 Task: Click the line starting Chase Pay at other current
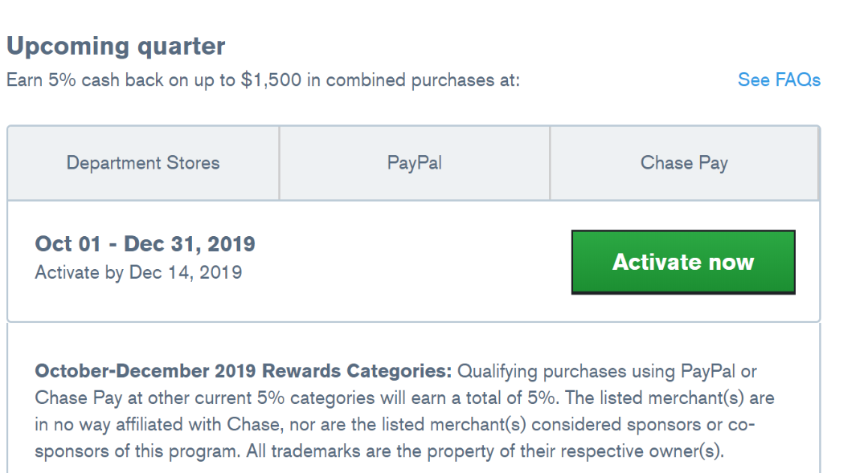tap(241, 398)
